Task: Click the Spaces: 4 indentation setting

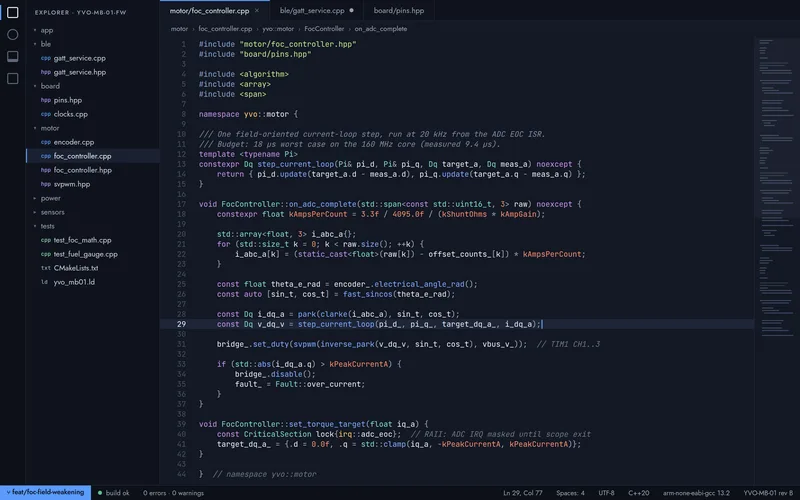Action: click(x=570, y=493)
